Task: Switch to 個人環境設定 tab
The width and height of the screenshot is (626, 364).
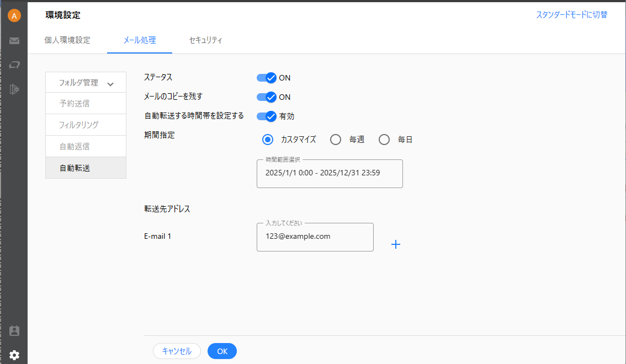Action: click(67, 40)
